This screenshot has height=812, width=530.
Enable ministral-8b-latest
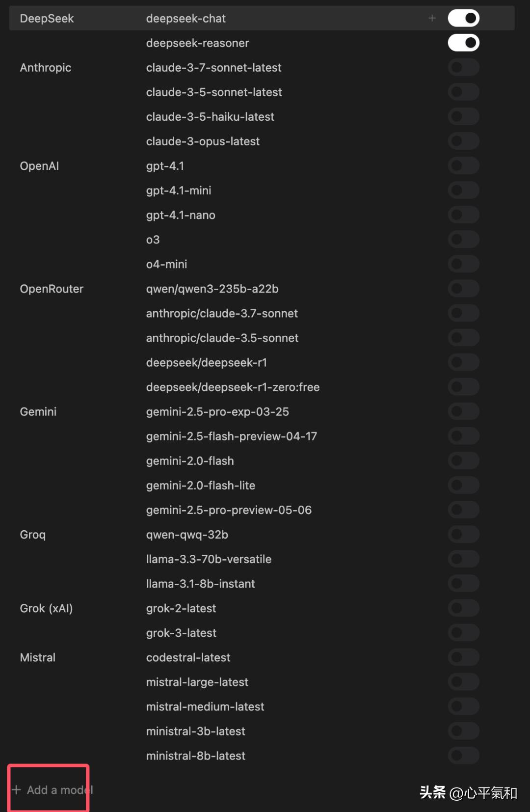pyautogui.click(x=463, y=755)
